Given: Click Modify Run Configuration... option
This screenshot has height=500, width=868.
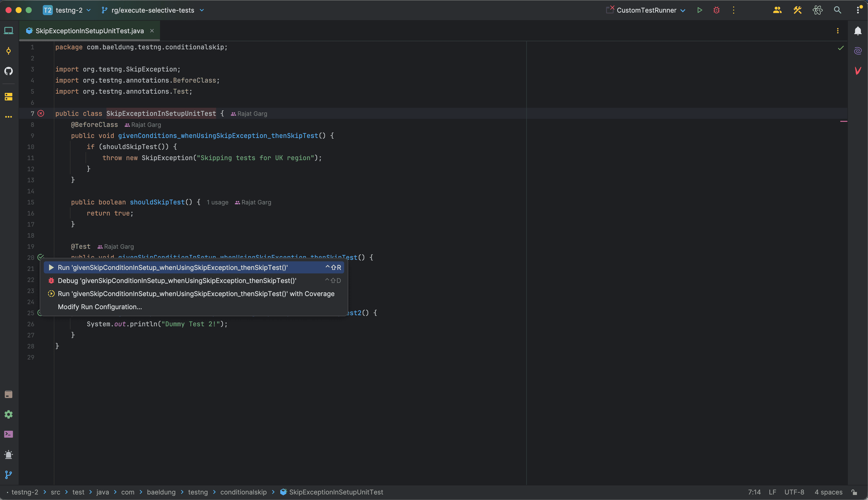Looking at the screenshot, I should pos(100,307).
